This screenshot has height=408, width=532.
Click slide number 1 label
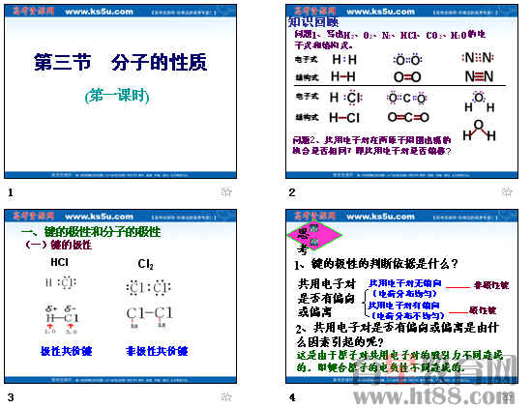pos(11,192)
